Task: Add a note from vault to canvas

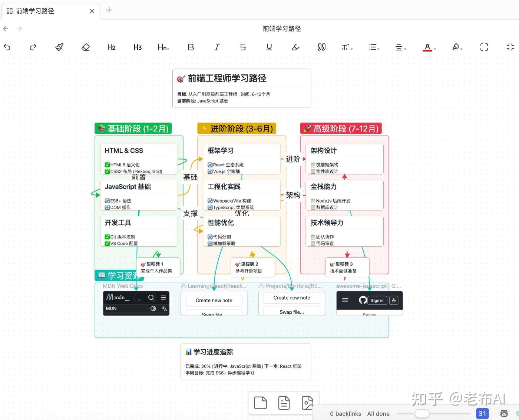Action: [284, 403]
